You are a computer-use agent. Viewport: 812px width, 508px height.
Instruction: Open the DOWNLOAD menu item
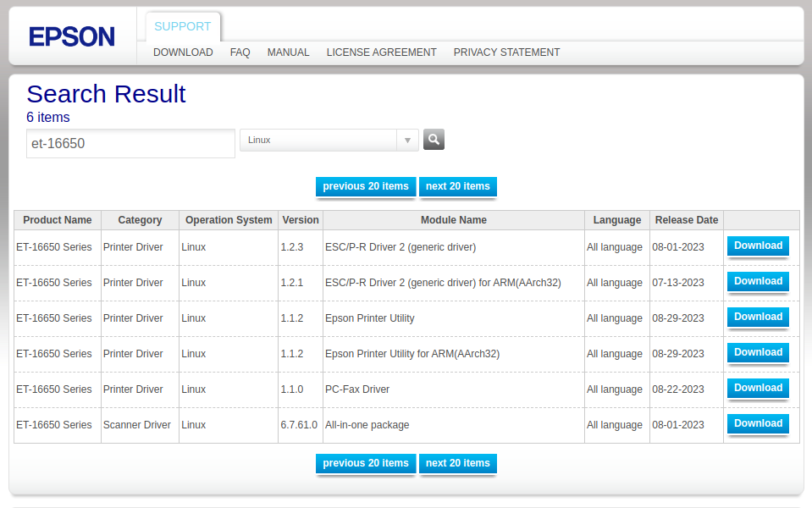click(183, 52)
